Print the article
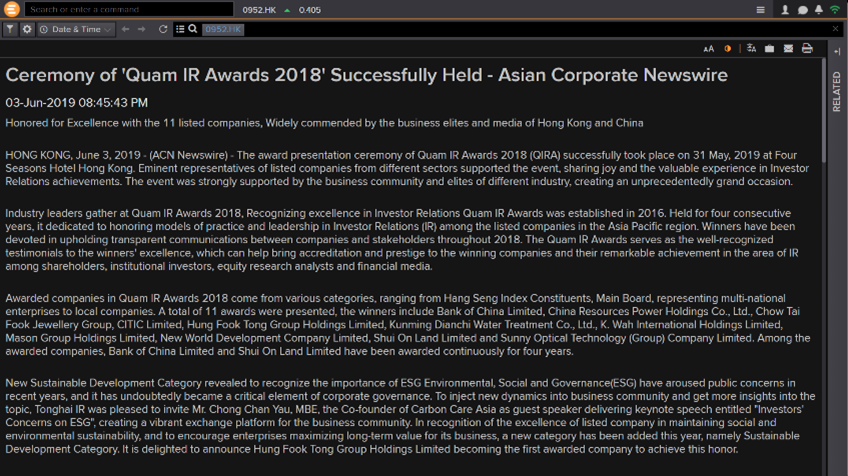Image resolution: width=848 pixels, height=476 pixels. point(807,48)
